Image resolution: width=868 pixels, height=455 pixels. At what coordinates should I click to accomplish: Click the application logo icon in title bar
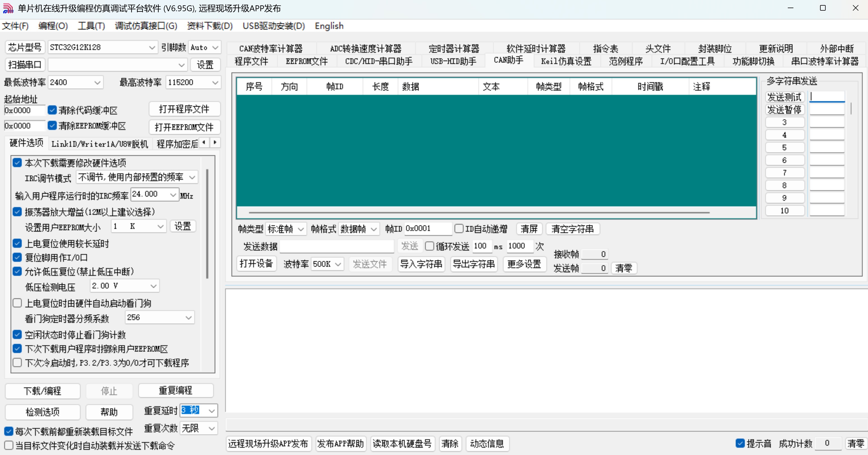8,8
